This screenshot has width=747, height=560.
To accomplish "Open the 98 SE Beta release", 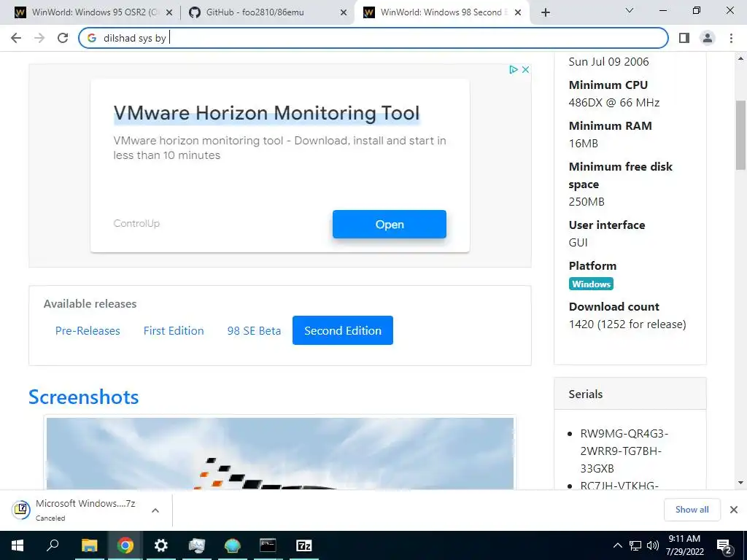I will [254, 330].
